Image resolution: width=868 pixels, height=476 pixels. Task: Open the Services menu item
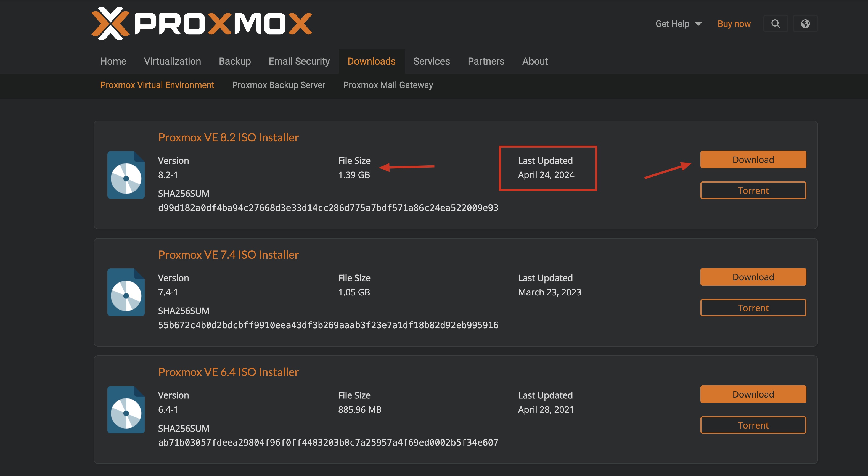click(x=431, y=61)
